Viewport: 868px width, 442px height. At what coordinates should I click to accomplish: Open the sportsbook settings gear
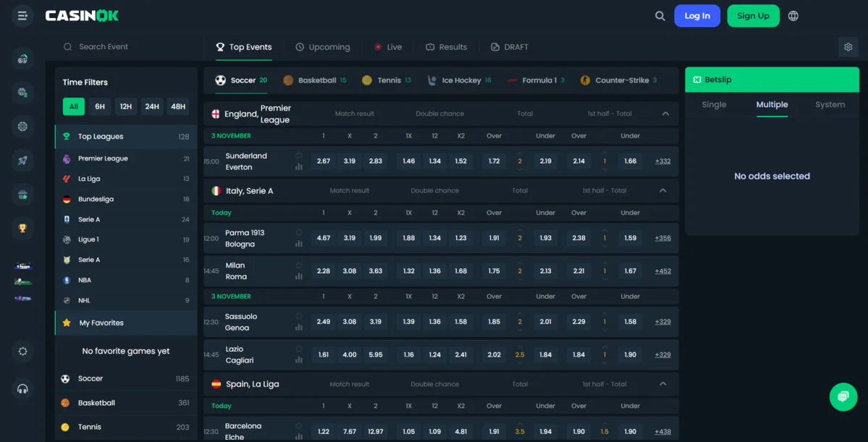click(848, 47)
